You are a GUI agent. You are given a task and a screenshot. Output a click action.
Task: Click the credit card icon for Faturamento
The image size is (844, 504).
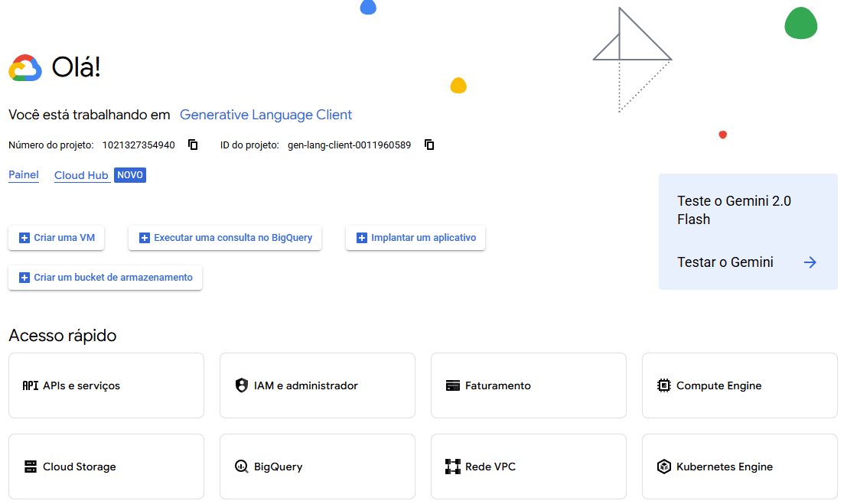click(x=453, y=385)
